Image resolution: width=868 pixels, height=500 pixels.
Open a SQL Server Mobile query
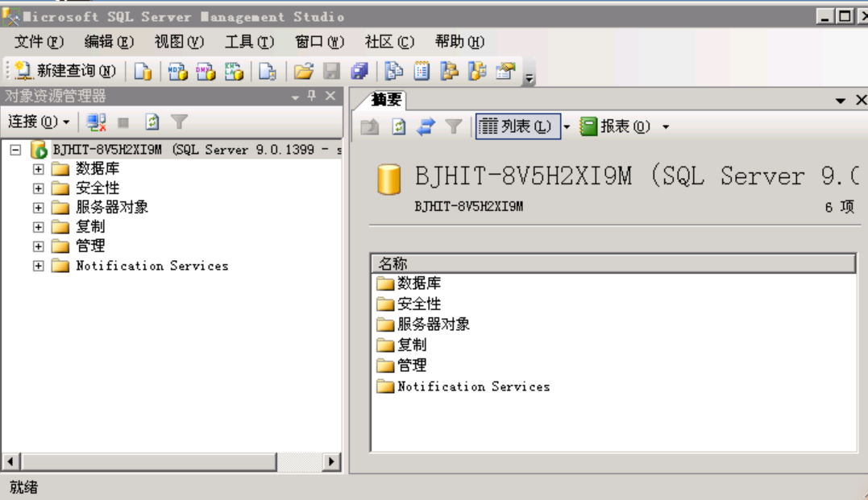[x=268, y=72]
